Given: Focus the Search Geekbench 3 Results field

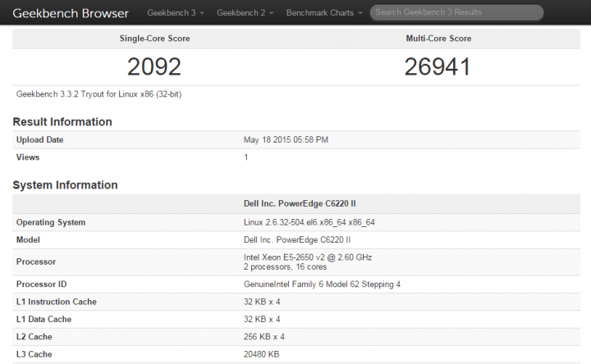Looking at the screenshot, I should [456, 12].
